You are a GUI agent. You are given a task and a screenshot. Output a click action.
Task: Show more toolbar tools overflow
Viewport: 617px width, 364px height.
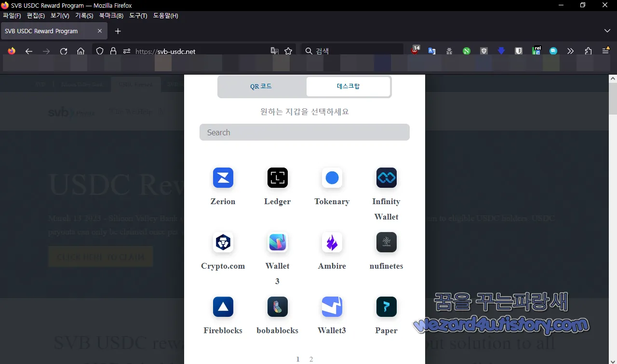tap(571, 51)
